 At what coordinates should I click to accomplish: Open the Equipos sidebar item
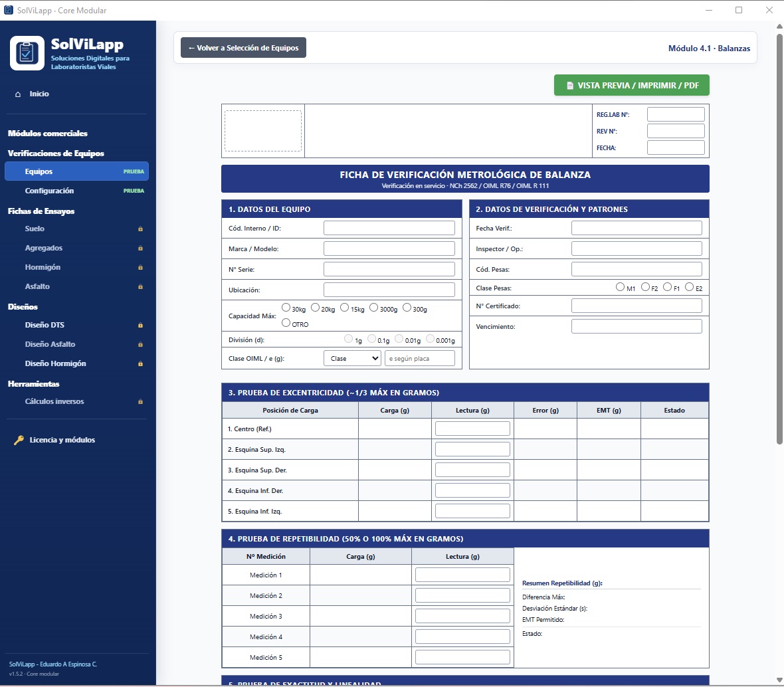coord(77,171)
